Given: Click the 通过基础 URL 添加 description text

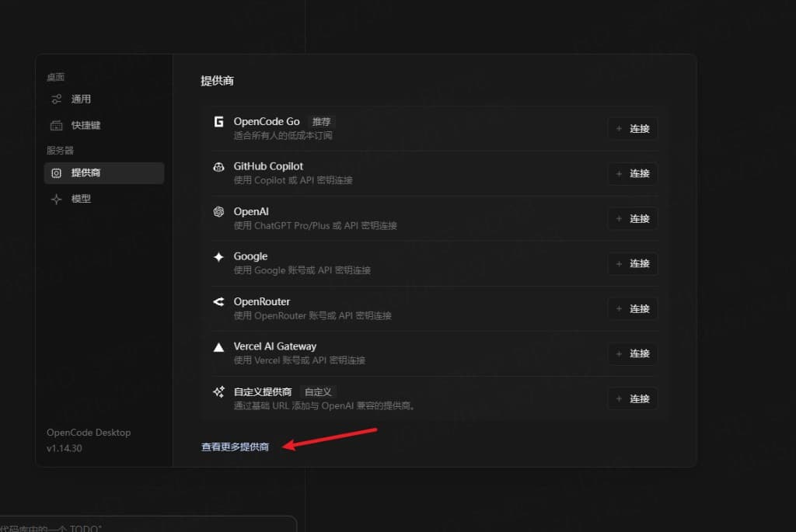Looking at the screenshot, I should [x=324, y=405].
